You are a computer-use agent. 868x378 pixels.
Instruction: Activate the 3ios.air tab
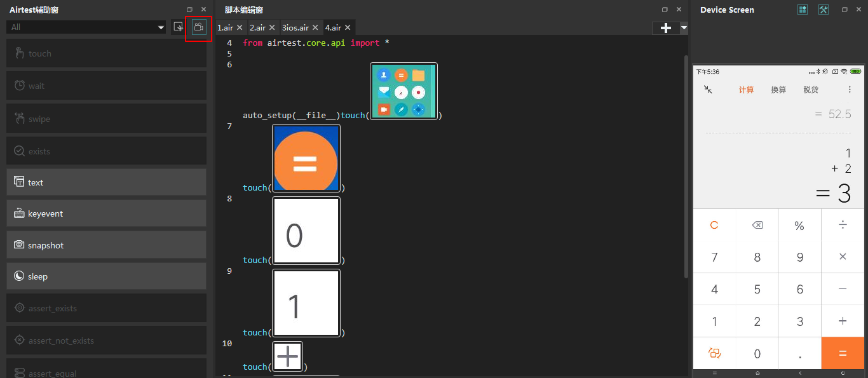point(295,28)
